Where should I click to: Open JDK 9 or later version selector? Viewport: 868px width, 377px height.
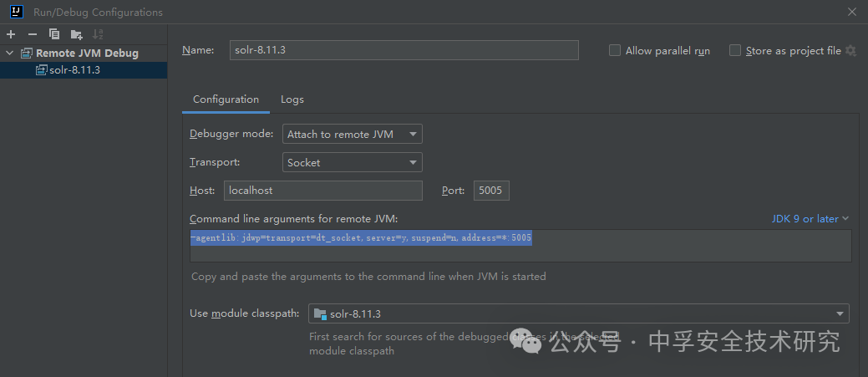pyautogui.click(x=810, y=219)
